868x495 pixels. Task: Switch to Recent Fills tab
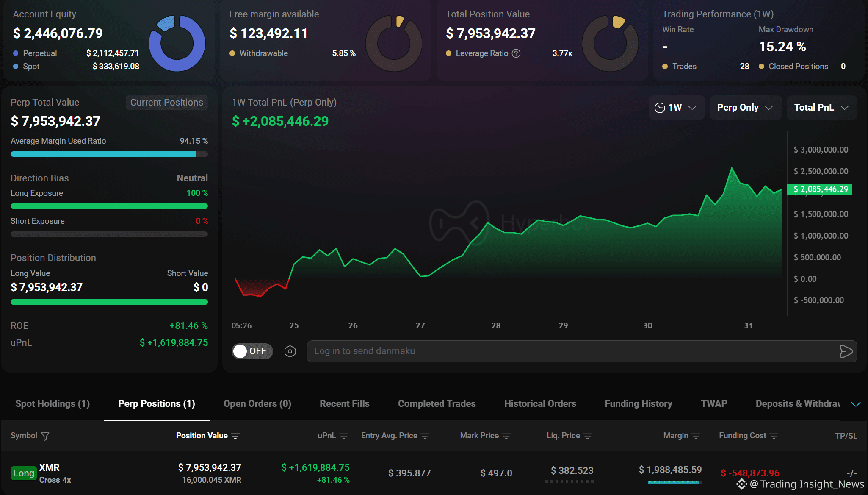[x=345, y=404]
